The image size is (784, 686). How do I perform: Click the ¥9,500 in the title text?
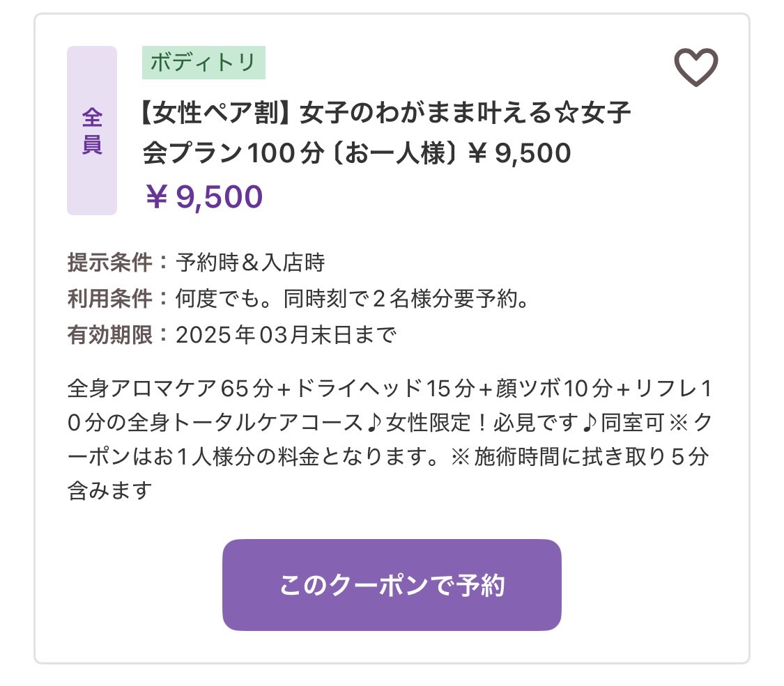tap(519, 153)
